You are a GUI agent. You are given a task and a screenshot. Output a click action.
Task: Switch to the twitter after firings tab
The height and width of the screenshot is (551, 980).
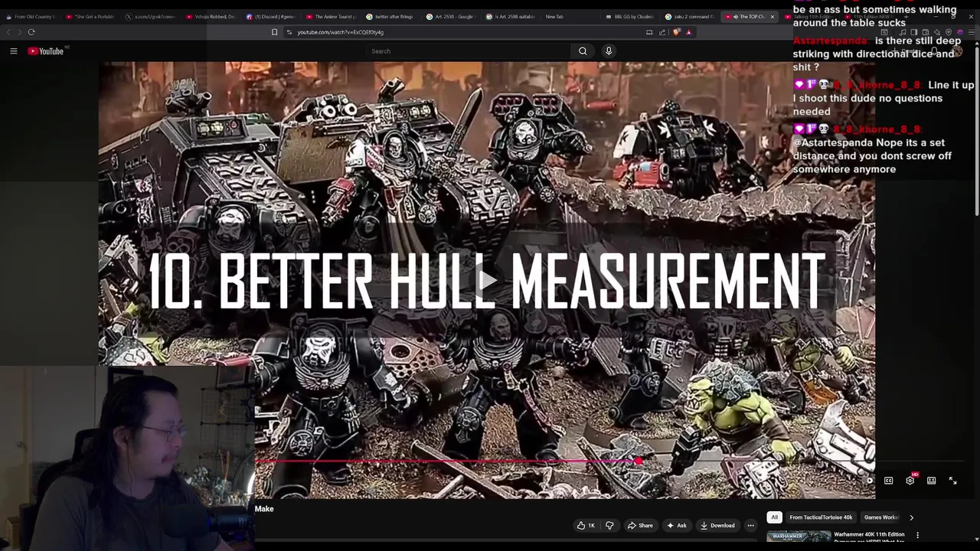click(391, 17)
